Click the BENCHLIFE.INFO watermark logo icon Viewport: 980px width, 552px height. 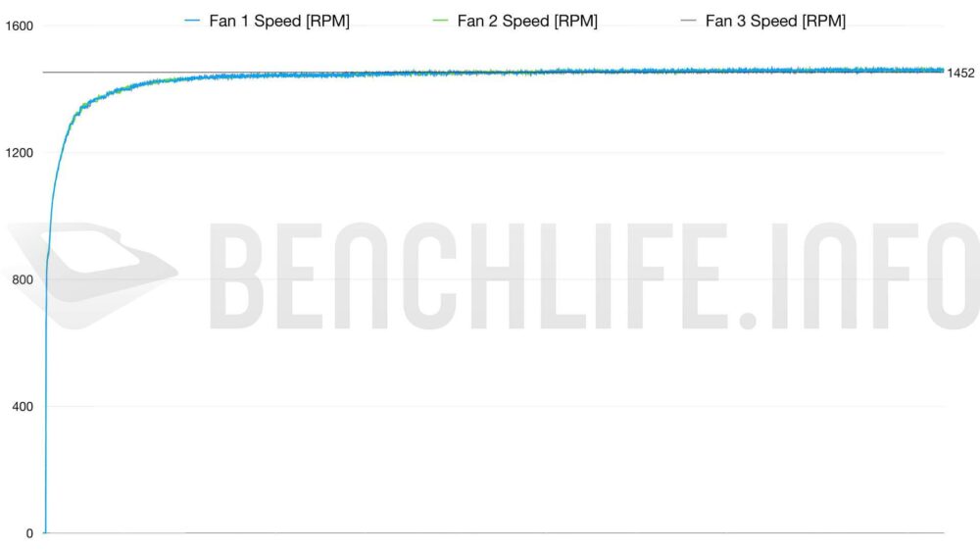[92, 276]
